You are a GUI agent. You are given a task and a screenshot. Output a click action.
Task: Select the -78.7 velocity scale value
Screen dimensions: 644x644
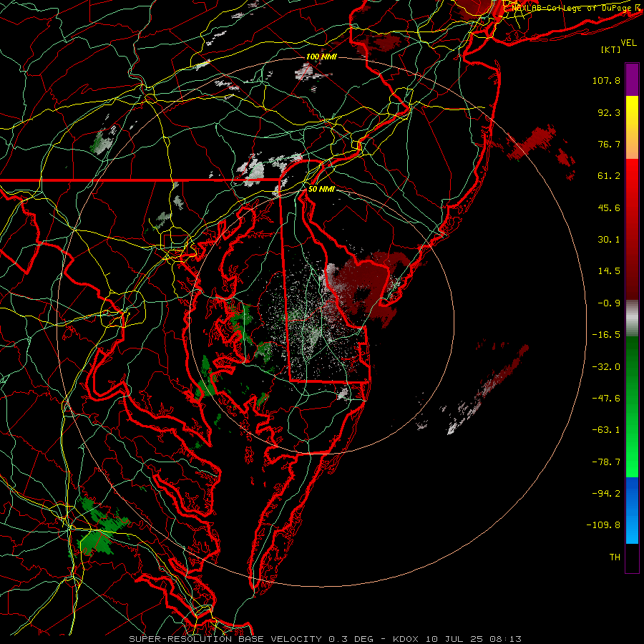pyautogui.click(x=606, y=462)
